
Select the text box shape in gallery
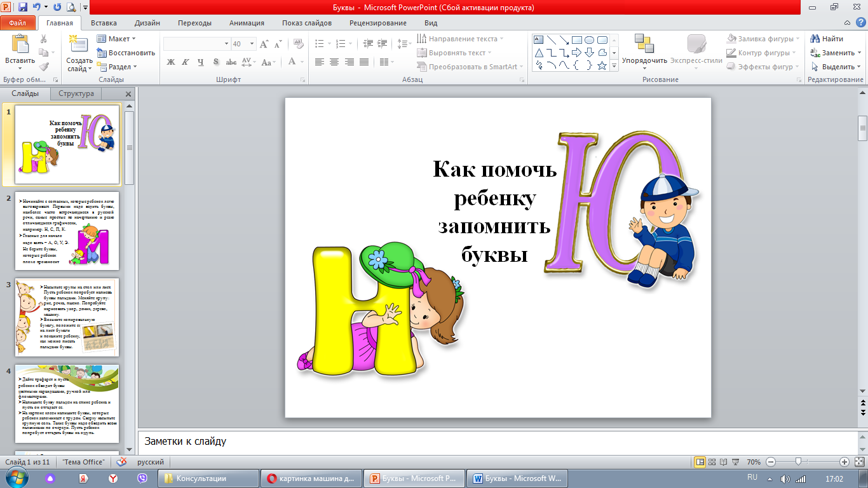tap(539, 39)
